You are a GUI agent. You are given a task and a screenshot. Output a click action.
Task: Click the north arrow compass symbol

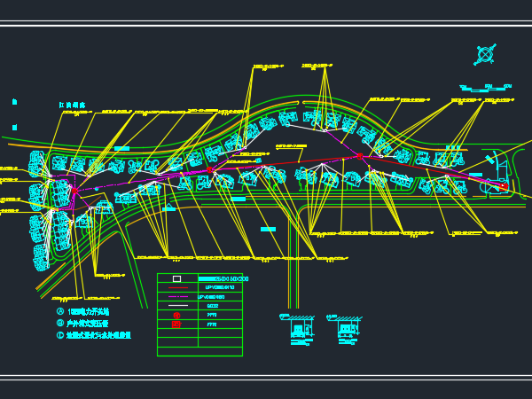(x=485, y=54)
